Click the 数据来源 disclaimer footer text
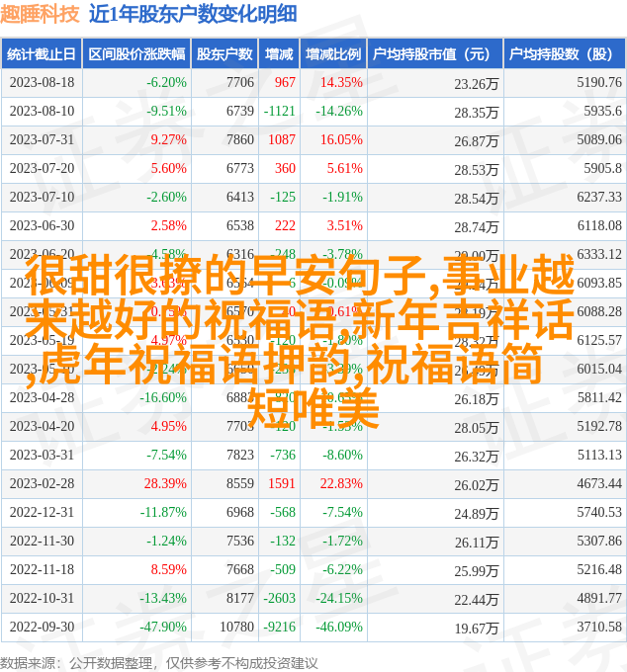The width and height of the screenshot is (627, 672). pyautogui.click(x=158, y=663)
